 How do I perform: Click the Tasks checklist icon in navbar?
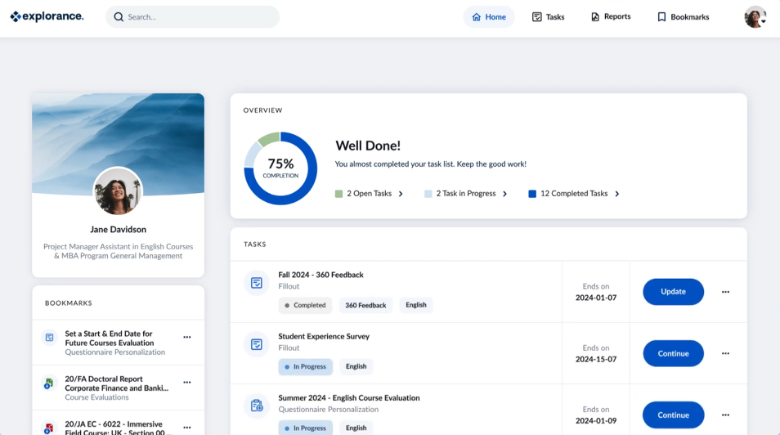pyautogui.click(x=537, y=17)
